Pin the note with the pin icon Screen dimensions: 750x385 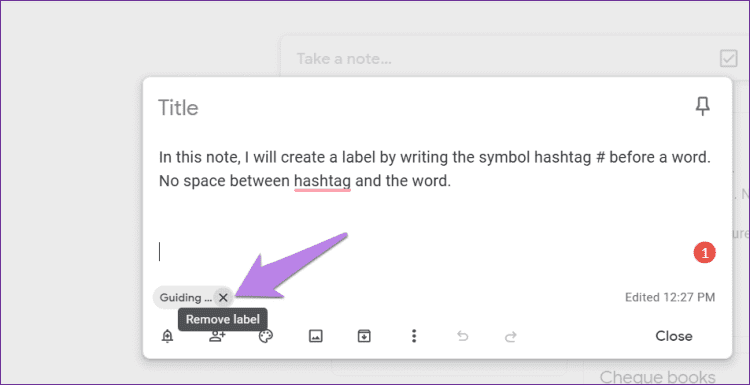click(702, 106)
